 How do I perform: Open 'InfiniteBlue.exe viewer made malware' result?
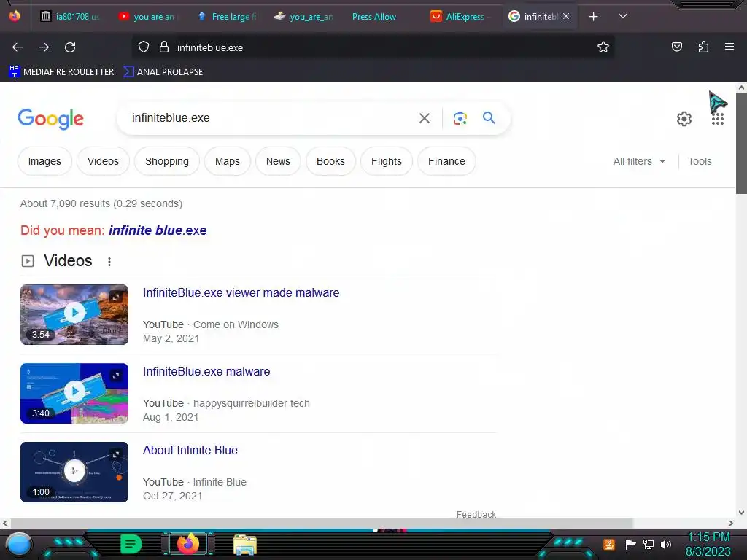click(241, 293)
